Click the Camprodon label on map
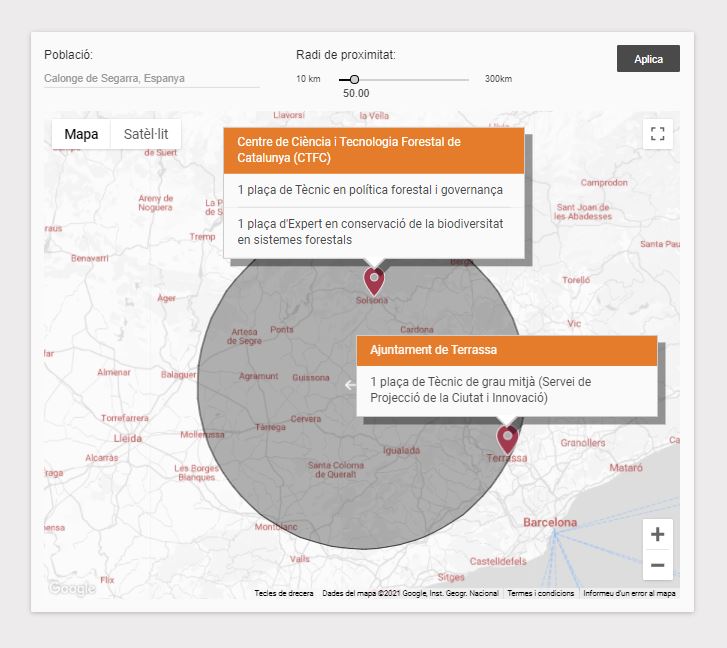 [604, 183]
